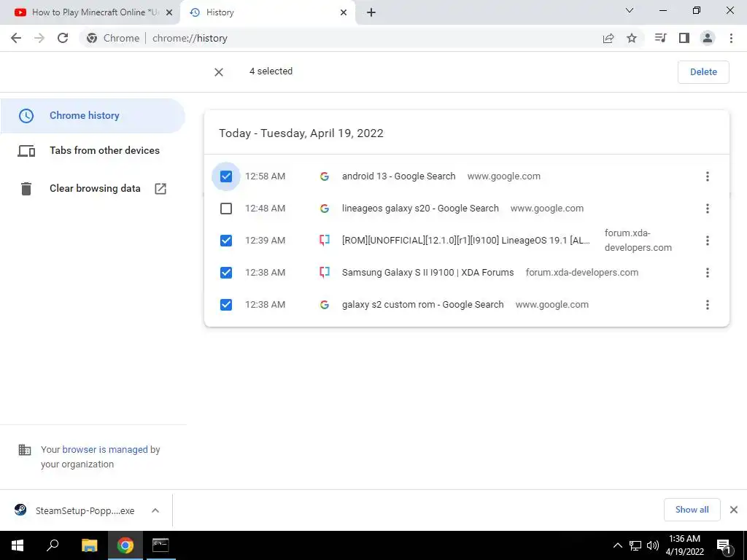Image resolution: width=747 pixels, height=560 pixels.
Task: Close the downloads bar
Action: (734, 510)
